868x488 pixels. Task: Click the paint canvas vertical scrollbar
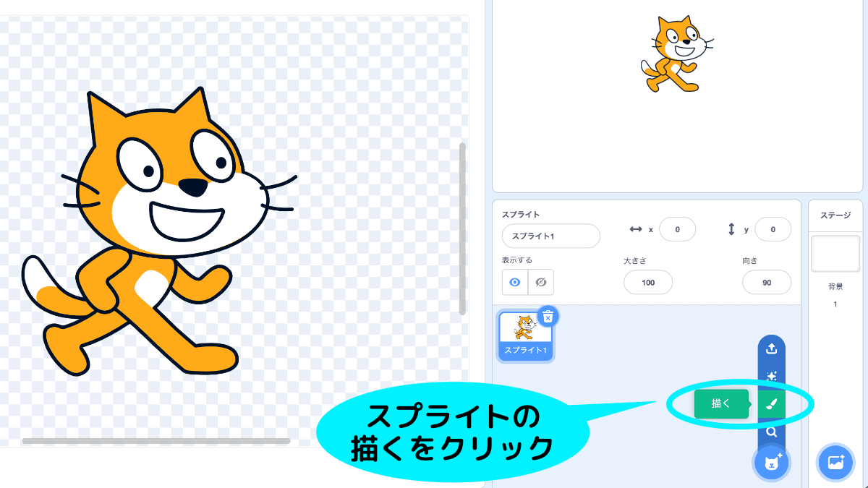(x=463, y=228)
